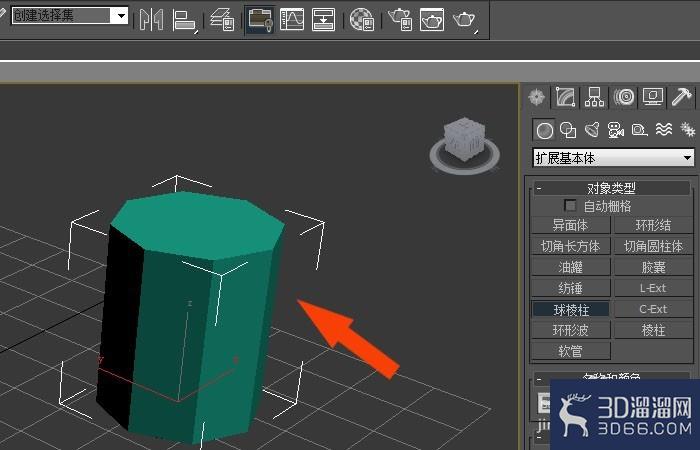Click the 油罐 button
Viewport: 700px width, 450px height.
571,267
